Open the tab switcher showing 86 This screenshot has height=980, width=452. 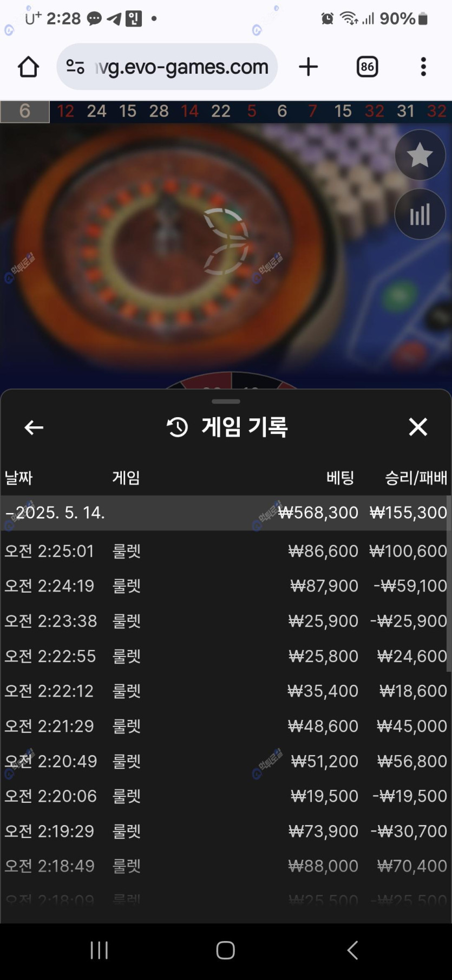point(367,67)
